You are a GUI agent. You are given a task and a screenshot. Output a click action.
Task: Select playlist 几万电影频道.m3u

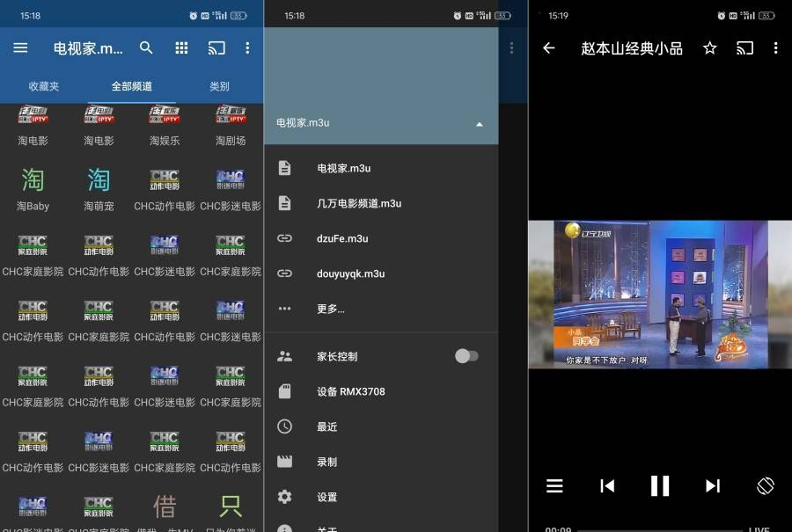click(x=381, y=203)
